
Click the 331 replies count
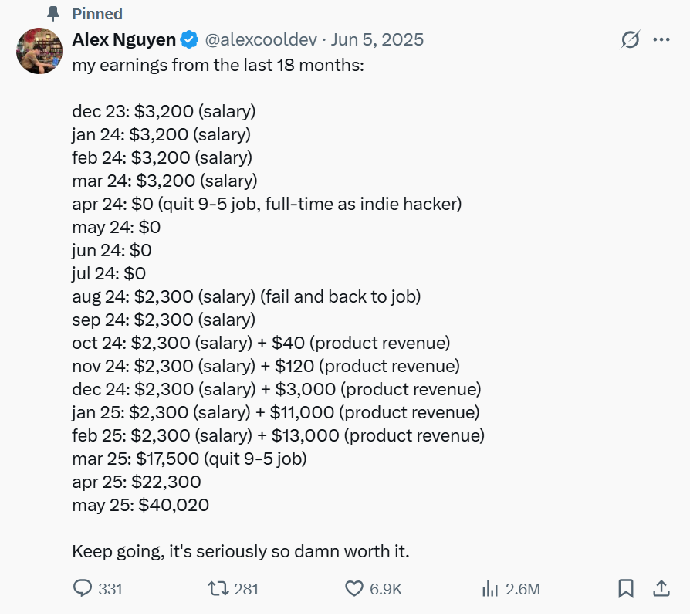pyautogui.click(x=110, y=589)
